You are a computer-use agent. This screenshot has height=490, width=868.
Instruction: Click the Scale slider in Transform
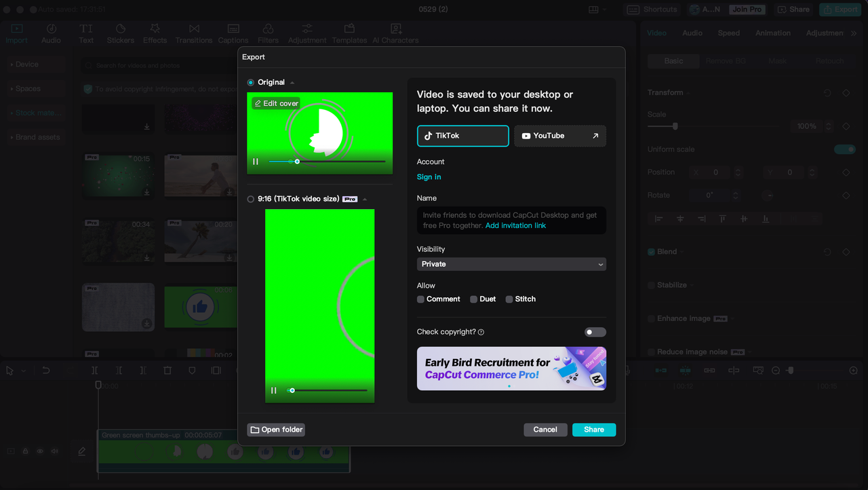click(715, 126)
